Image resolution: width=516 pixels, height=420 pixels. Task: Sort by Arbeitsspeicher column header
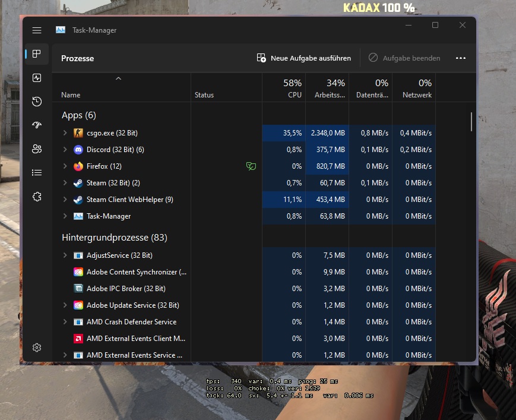coord(327,88)
